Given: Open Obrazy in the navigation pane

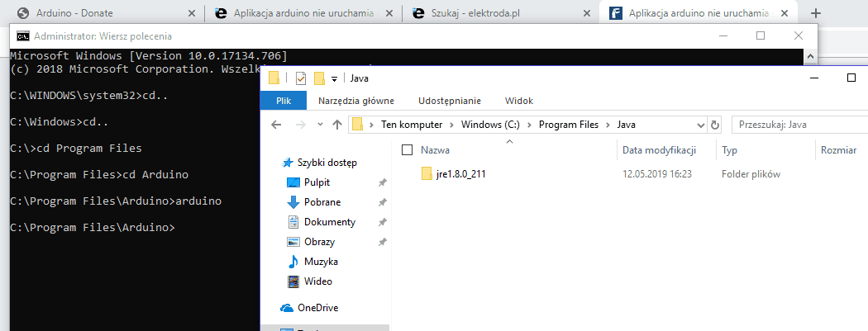Looking at the screenshot, I should tap(319, 242).
